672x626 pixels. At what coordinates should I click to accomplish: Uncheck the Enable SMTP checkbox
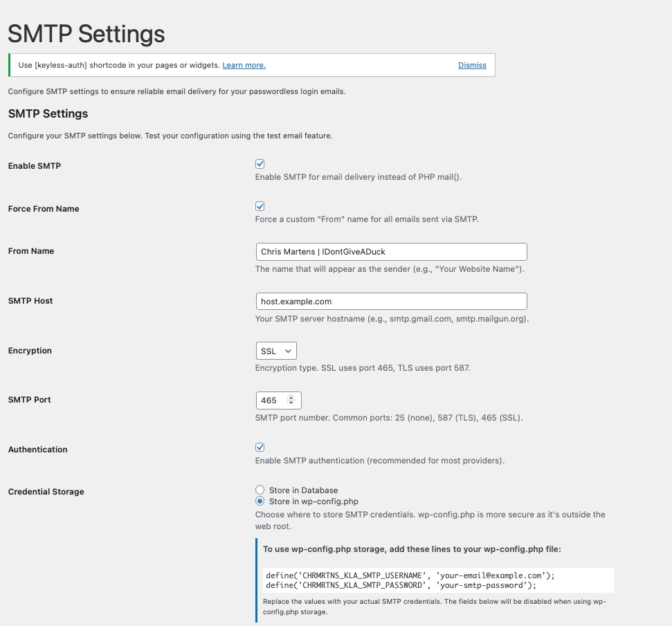click(x=260, y=164)
